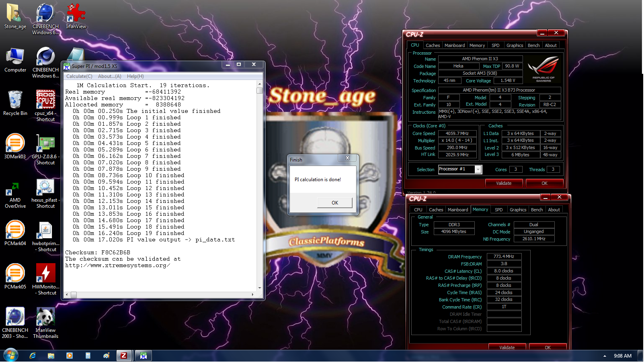Open the hexus_pifast shortcut
Screen dimensions: 644x364
[x=45, y=193]
